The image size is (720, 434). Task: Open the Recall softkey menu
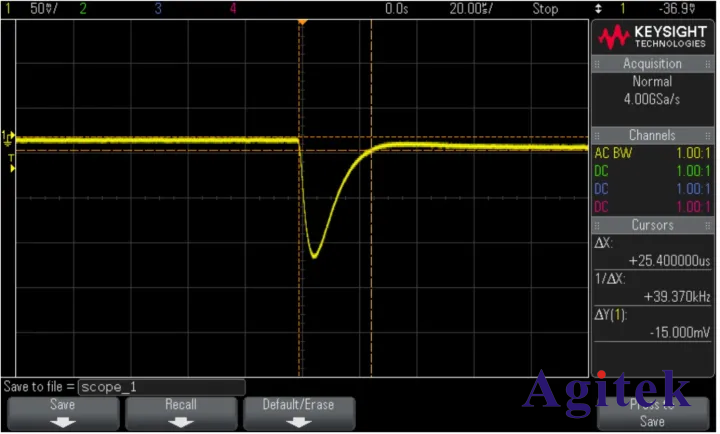(x=181, y=411)
